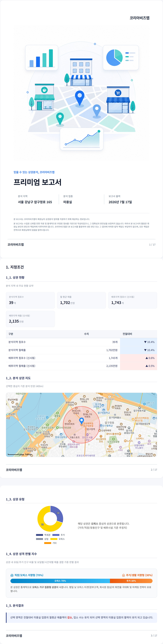Click the house icon beside 주거/생활 지향형
Viewport: 163px width, 644px height.
point(123,575)
